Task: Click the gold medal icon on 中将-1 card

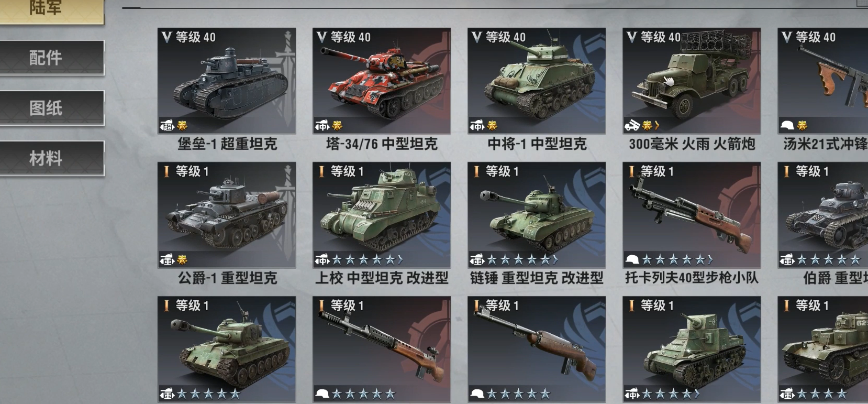Action: [x=492, y=125]
